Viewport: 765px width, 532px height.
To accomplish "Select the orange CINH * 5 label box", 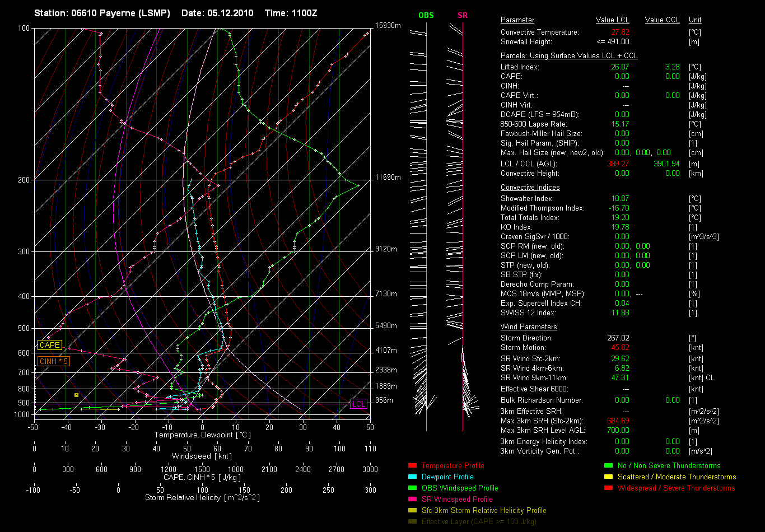I will click(x=54, y=362).
